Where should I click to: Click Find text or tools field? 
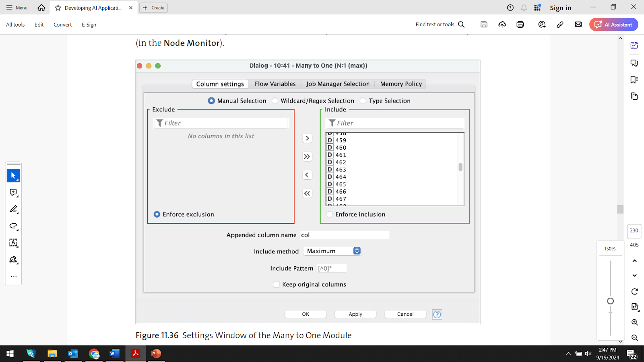tap(435, 25)
